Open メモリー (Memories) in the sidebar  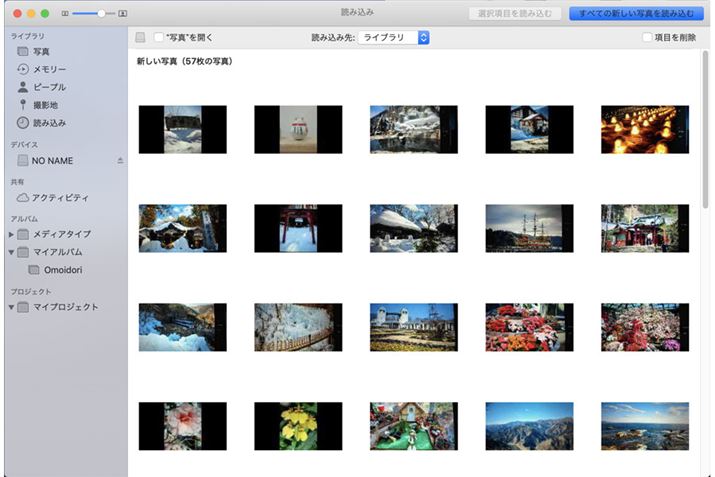pyautogui.click(x=48, y=69)
